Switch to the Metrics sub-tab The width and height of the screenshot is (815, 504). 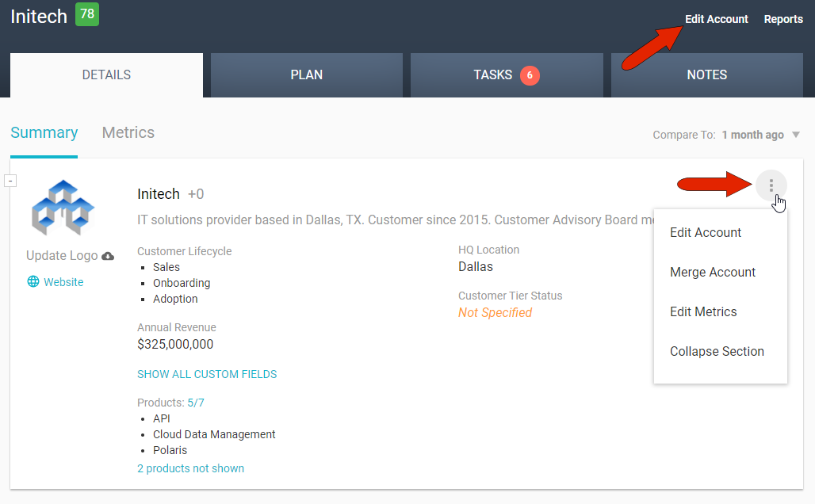(x=128, y=133)
